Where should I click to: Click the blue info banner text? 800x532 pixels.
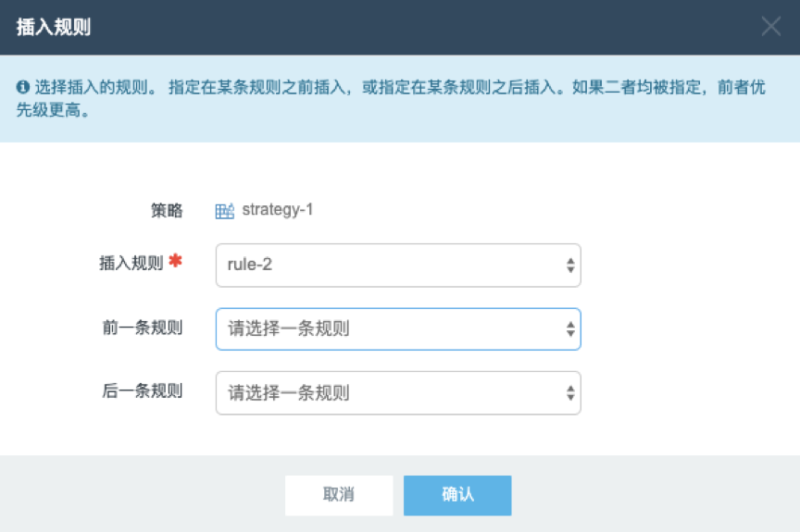tap(391, 98)
